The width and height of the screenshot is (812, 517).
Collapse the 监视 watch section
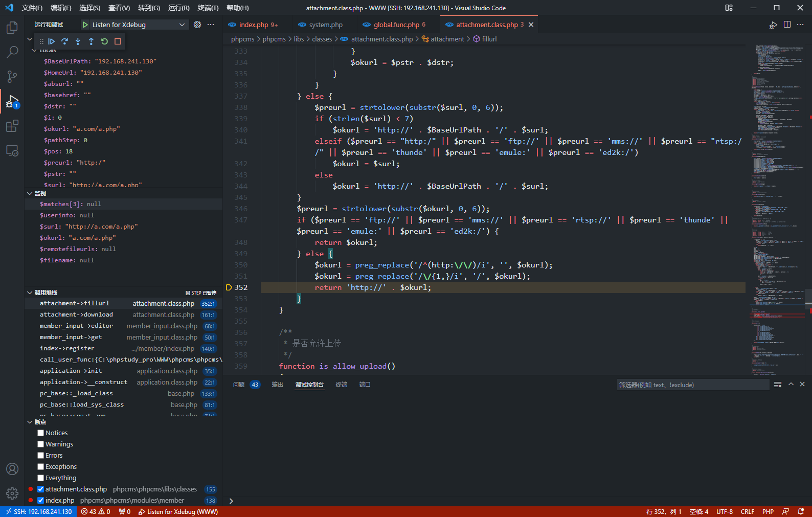(x=30, y=193)
